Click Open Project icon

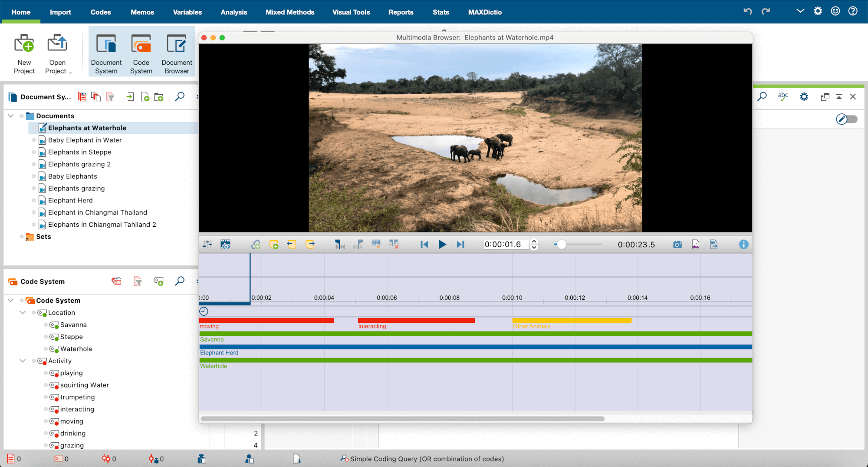pyautogui.click(x=57, y=54)
